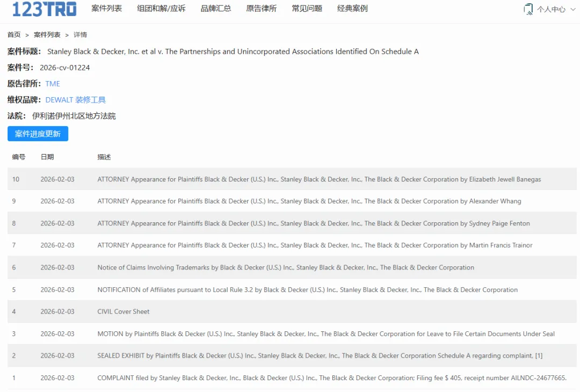
Task: Click the 编号 column header
Action: (18, 157)
